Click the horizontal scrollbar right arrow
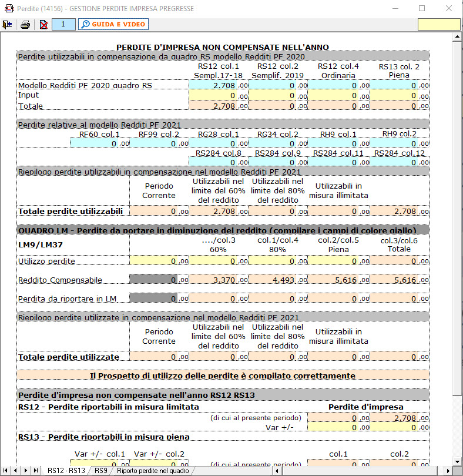463x476 pixels. tap(448, 471)
